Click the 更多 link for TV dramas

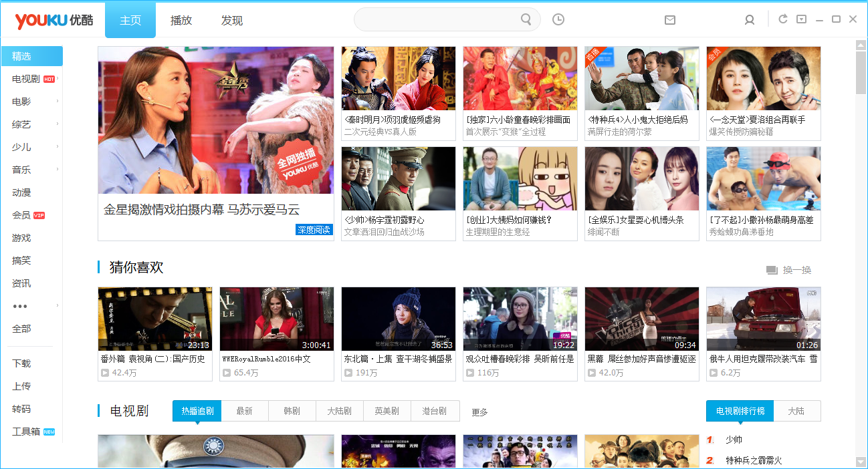coord(479,412)
